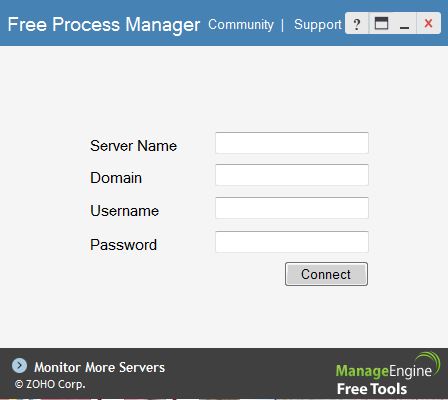
Task: Click the ZOHO Corp. copyright text
Action: tap(50, 384)
